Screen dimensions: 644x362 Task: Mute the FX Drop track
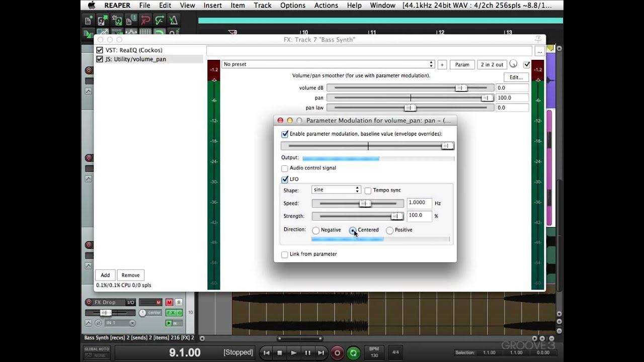pyautogui.click(x=169, y=302)
